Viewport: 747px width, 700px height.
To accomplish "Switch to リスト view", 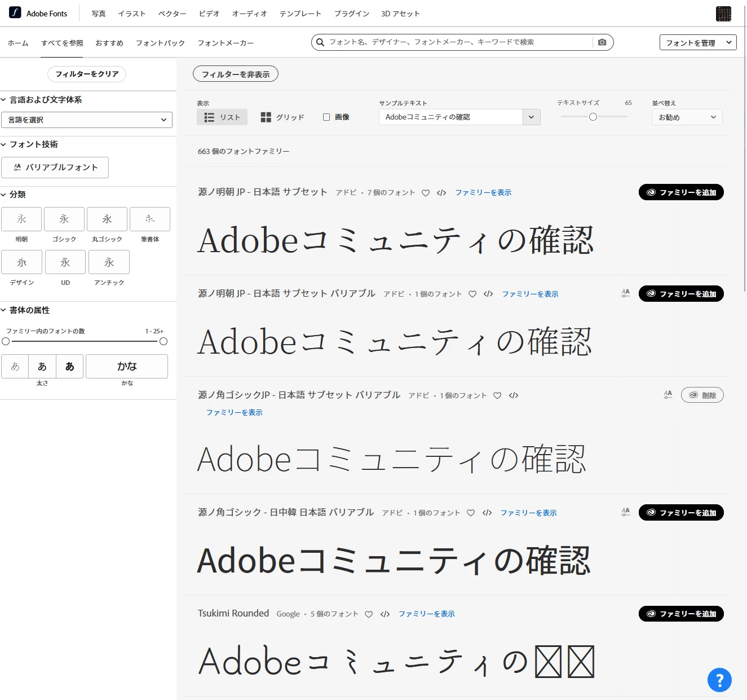I will [x=222, y=117].
